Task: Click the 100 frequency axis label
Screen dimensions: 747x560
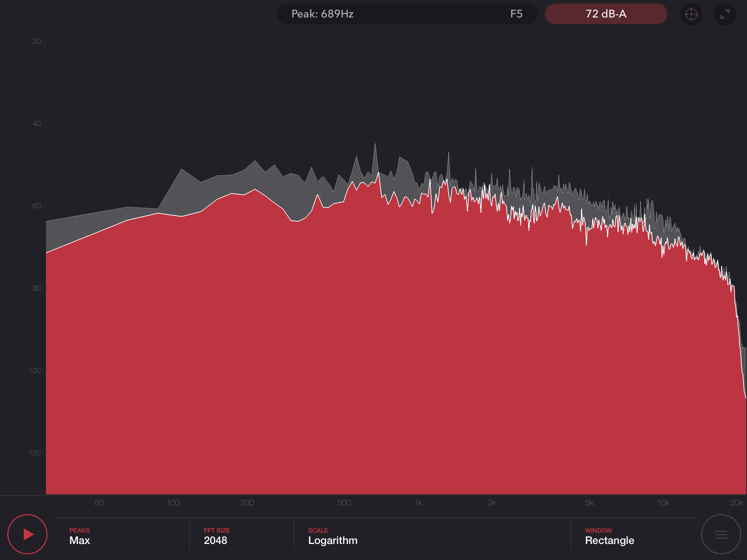Action: click(173, 503)
